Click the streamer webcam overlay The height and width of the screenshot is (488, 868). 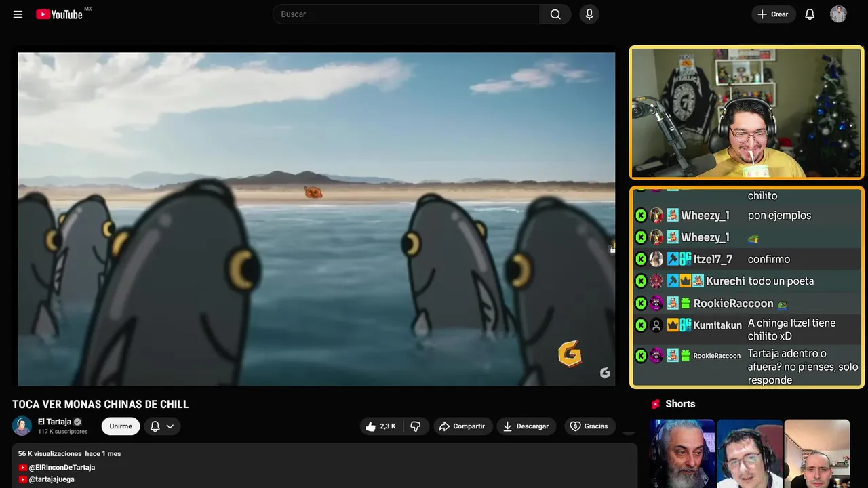tap(747, 113)
